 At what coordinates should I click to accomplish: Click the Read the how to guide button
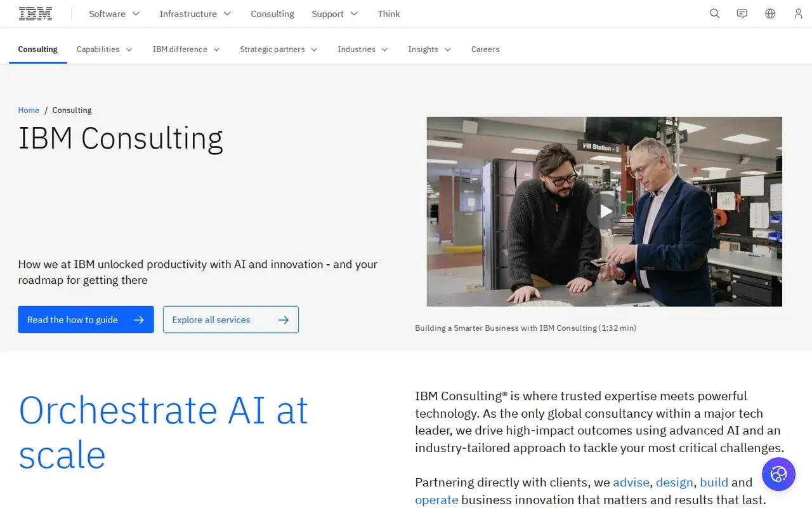point(86,319)
